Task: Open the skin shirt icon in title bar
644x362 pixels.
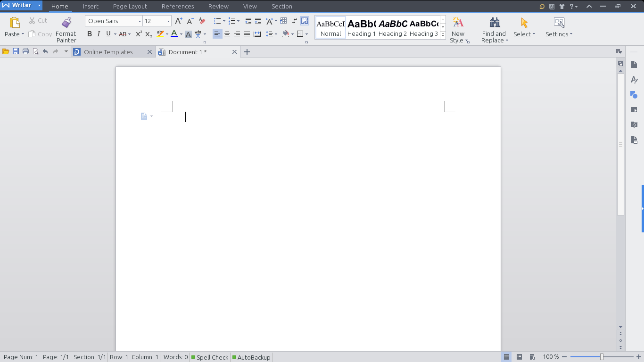Action: [x=562, y=7]
